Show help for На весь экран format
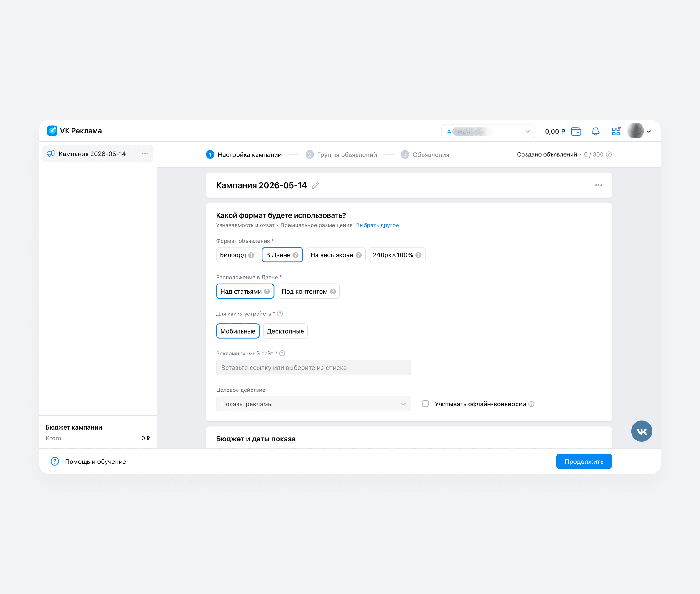The image size is (700, 594). point(358,255)
